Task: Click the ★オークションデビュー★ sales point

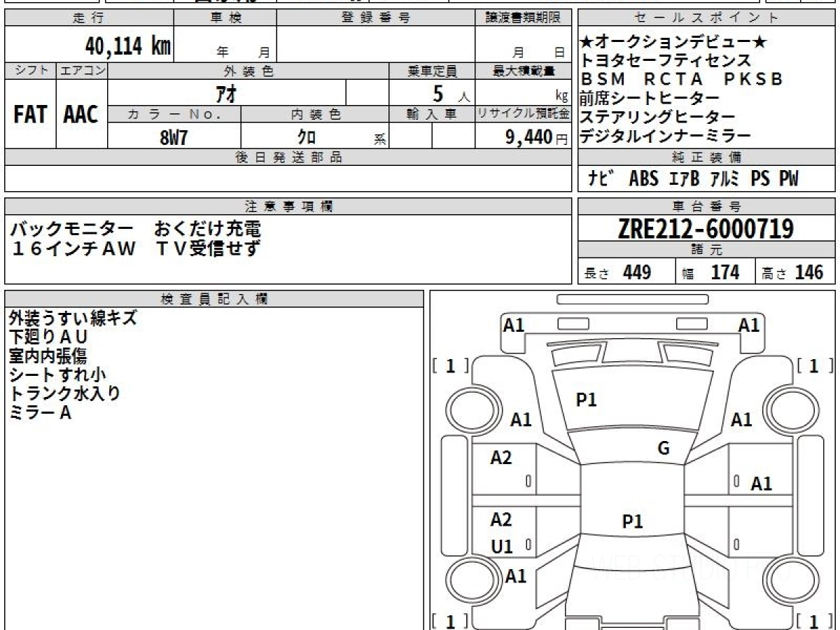Action: click(674, 43)
